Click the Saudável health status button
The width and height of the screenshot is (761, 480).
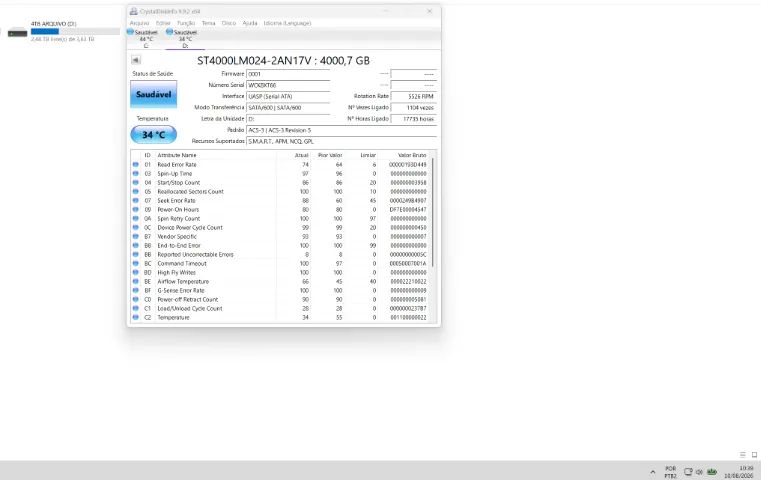(153, 94)
